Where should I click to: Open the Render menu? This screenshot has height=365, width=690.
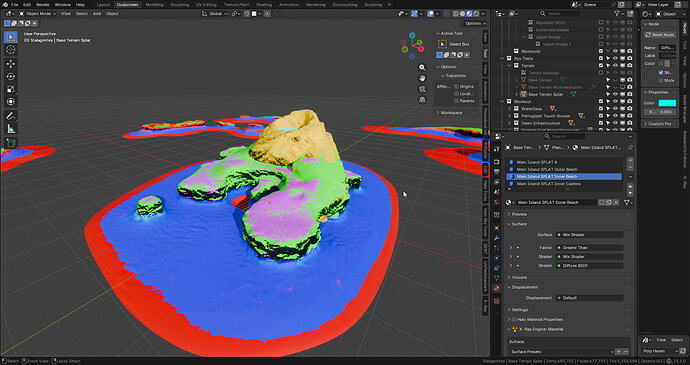pyautogui.click(x=43, y=4)
